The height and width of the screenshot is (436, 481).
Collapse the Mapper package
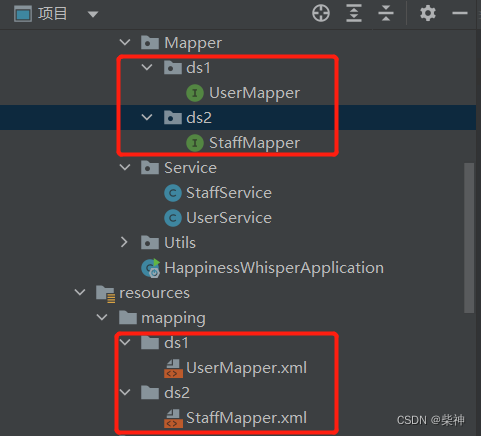pos(125,42)
